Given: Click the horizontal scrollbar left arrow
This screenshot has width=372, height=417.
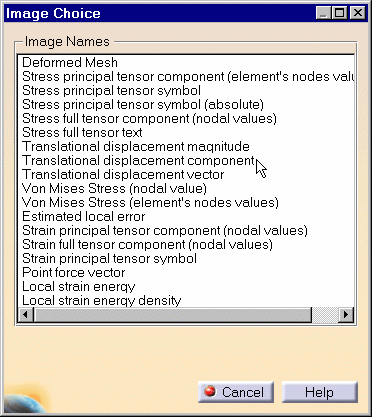Looking at the screenshot, I should (26, 314).
